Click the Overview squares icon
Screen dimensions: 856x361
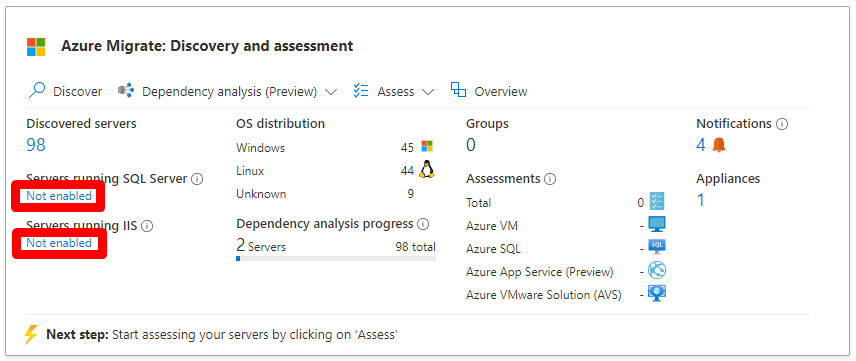click(459, 90)
